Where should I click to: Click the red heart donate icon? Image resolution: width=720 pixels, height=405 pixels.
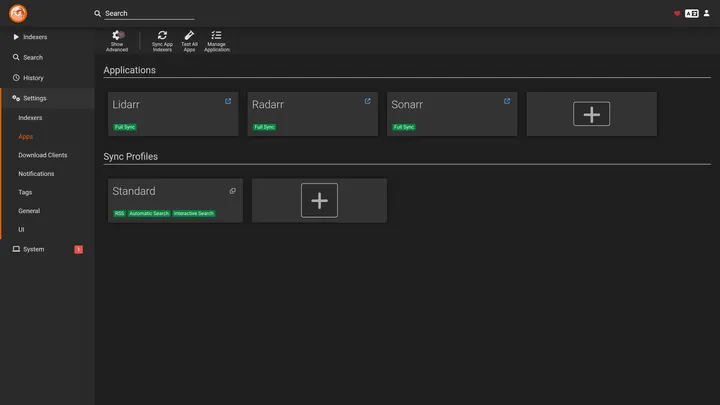677,13
